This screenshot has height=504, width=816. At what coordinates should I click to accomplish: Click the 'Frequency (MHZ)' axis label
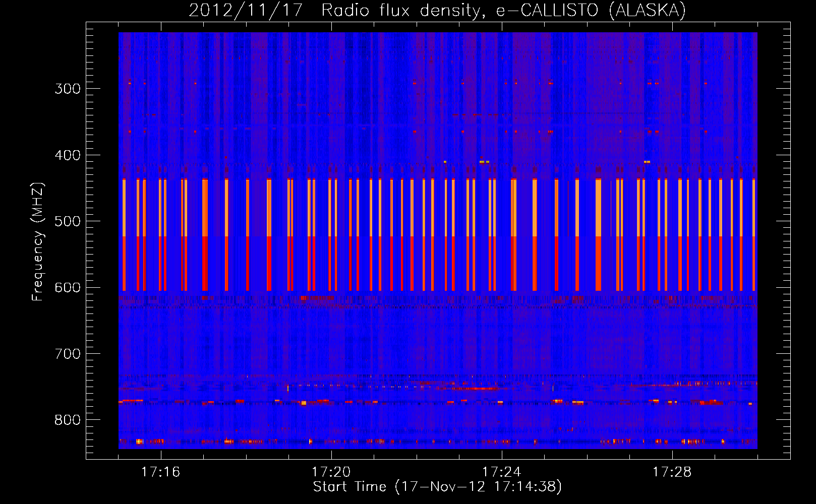point(38,241)
